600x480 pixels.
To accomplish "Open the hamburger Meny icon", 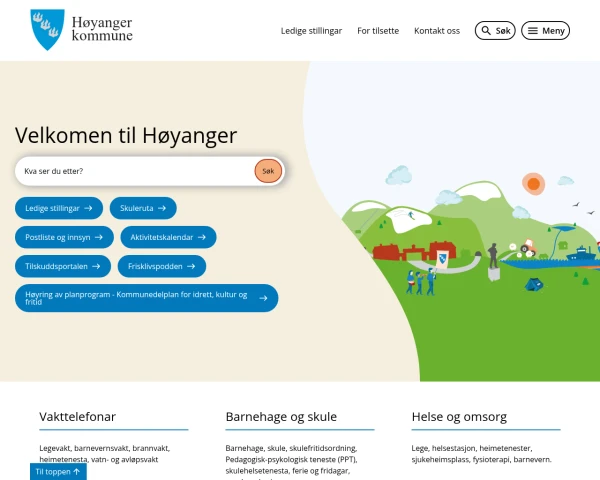I will pyautogui.click(x=533, y=31).
